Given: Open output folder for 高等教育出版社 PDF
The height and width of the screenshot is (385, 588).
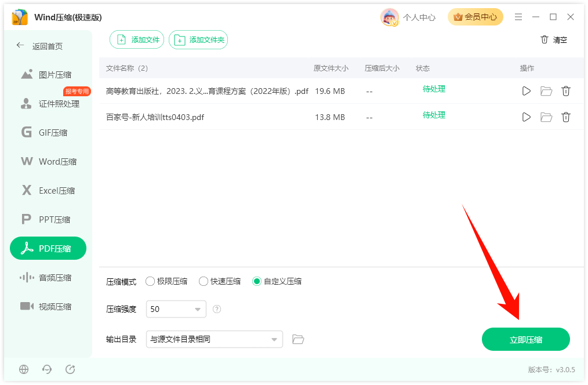Looking at the screenshot, I should tap(546, 91).
